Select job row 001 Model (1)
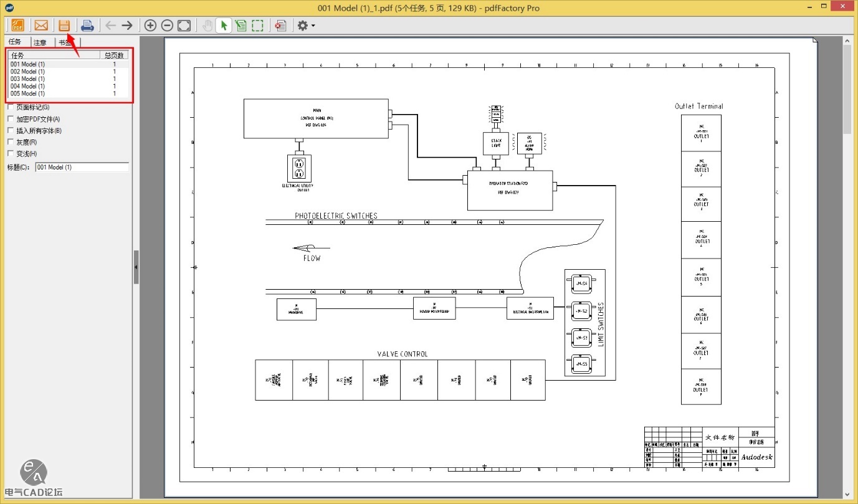The image size is (858, 504). (x=69, y=64)
